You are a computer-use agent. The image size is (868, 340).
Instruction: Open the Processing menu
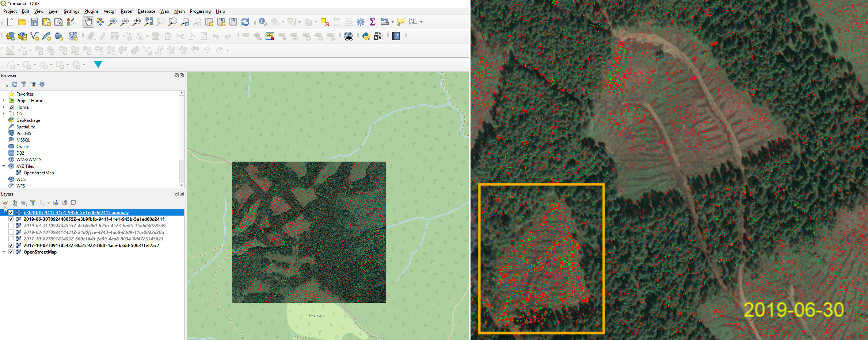pos(200,11)
